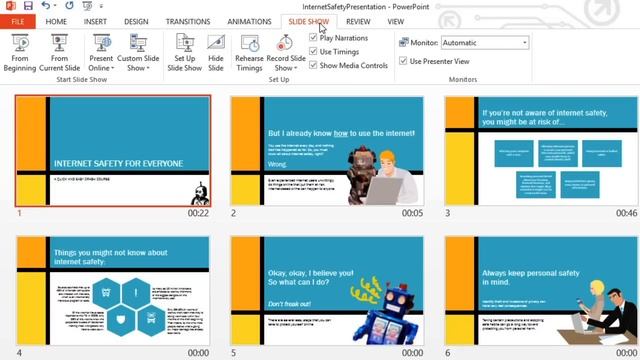Expand the Custom Slide Show dropdown arrow
The width and height of the screenshot is (640, 360).
click(x=148, y=68)
